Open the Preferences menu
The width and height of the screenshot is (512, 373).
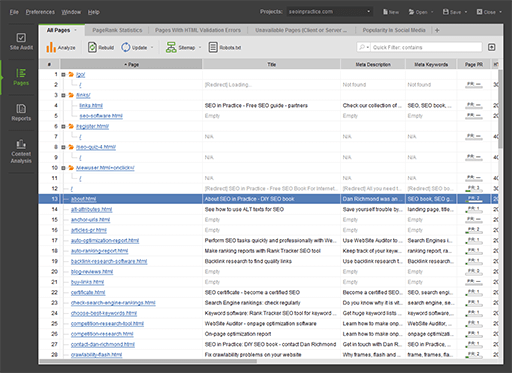click(40, 12)
